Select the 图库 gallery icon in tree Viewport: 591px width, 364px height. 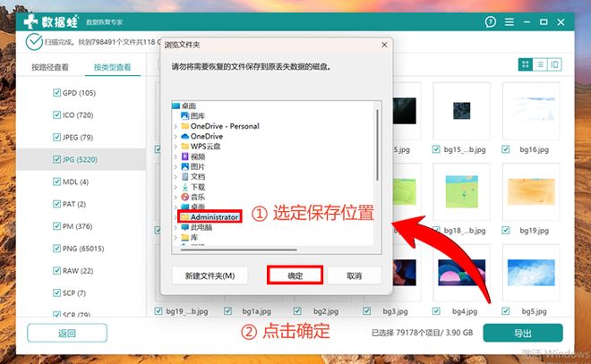[x=184, y=116]
